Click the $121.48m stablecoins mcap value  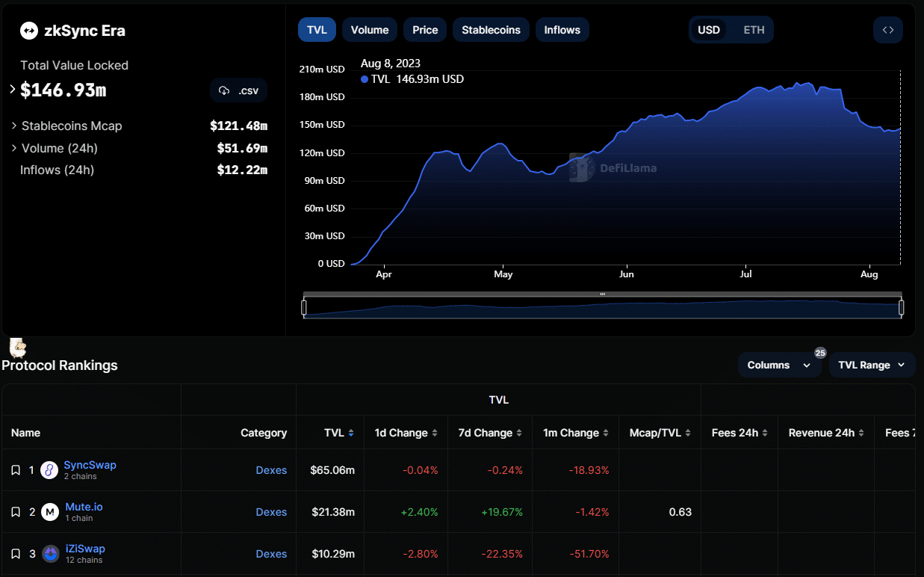coord(239,126)
